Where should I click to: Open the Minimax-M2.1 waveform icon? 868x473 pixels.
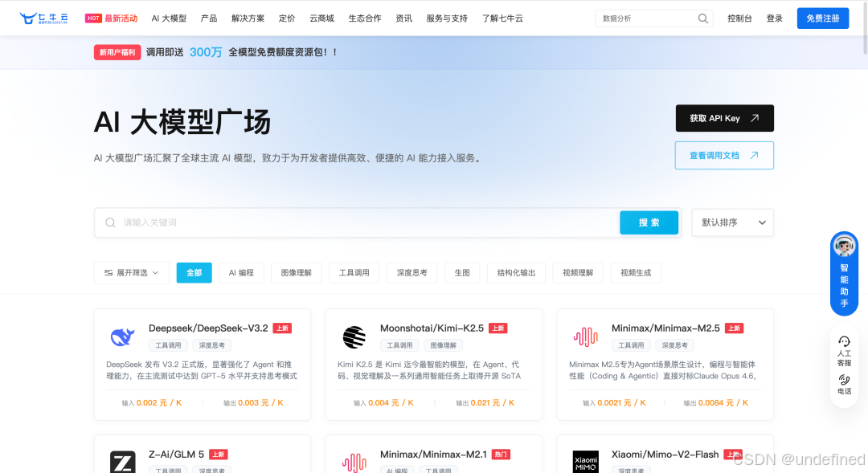click(354, 463)
